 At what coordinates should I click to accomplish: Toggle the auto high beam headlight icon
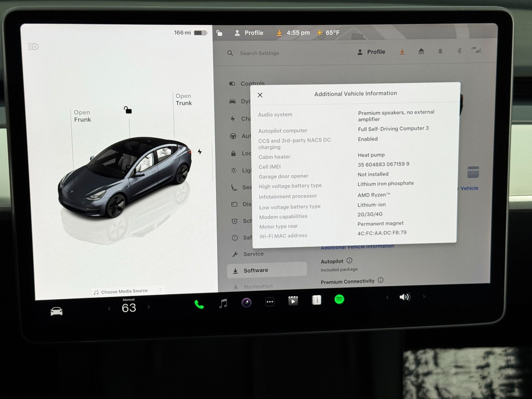(x=33, y=47)
